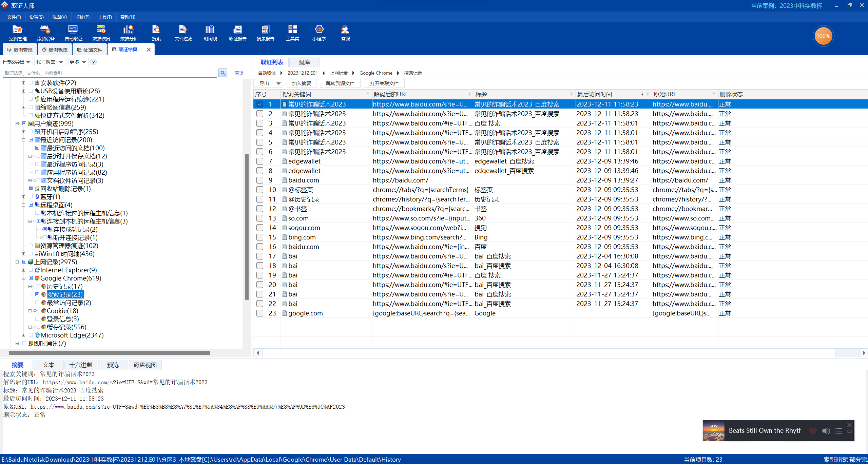Viewport: 868px width, 464px height.
Task: Click the 高级 advanced search link
Action: pos(239,73)
